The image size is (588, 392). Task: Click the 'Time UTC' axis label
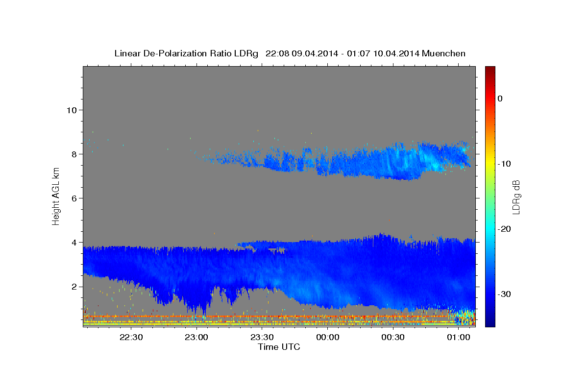click(x=279, y=347)
